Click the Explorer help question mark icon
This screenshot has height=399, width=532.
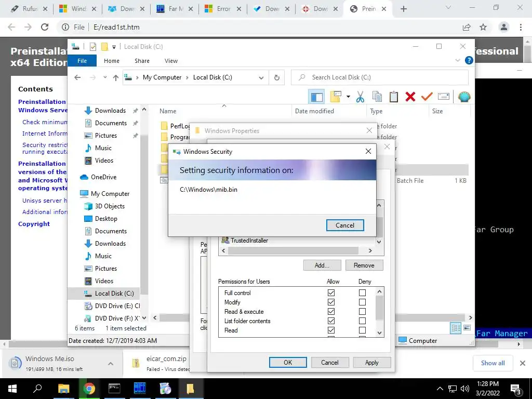469,60
